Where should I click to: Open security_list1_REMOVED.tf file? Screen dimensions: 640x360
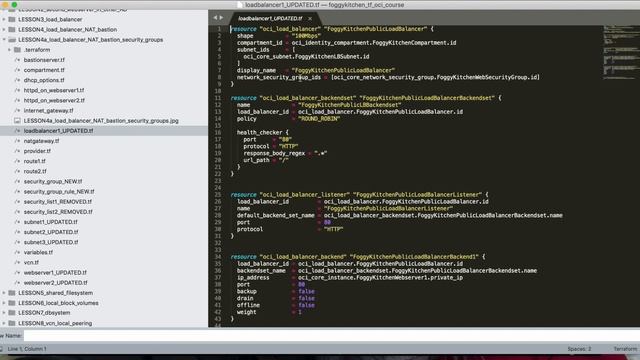58,202
